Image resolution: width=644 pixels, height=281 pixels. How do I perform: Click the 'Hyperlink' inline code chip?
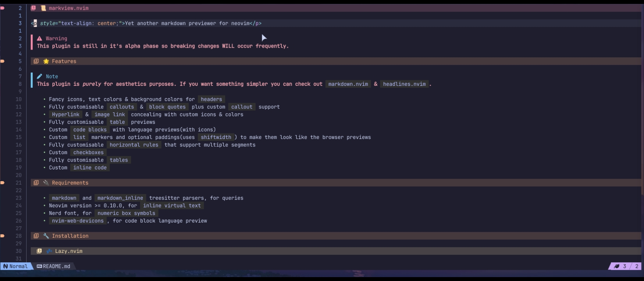click(66, 114)
